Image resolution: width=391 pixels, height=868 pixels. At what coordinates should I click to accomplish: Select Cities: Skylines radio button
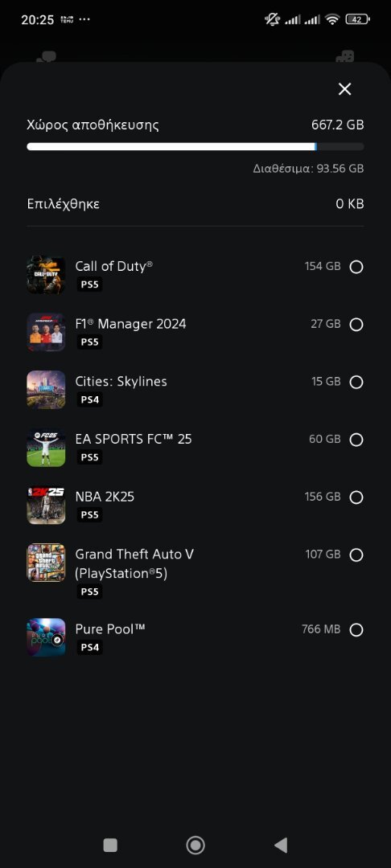tap(356, 382)
